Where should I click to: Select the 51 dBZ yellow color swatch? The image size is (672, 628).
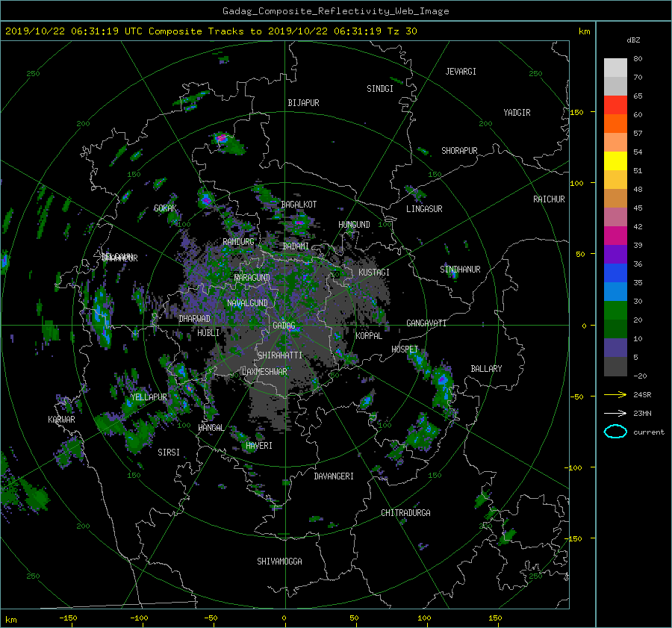tap(615, 161)
